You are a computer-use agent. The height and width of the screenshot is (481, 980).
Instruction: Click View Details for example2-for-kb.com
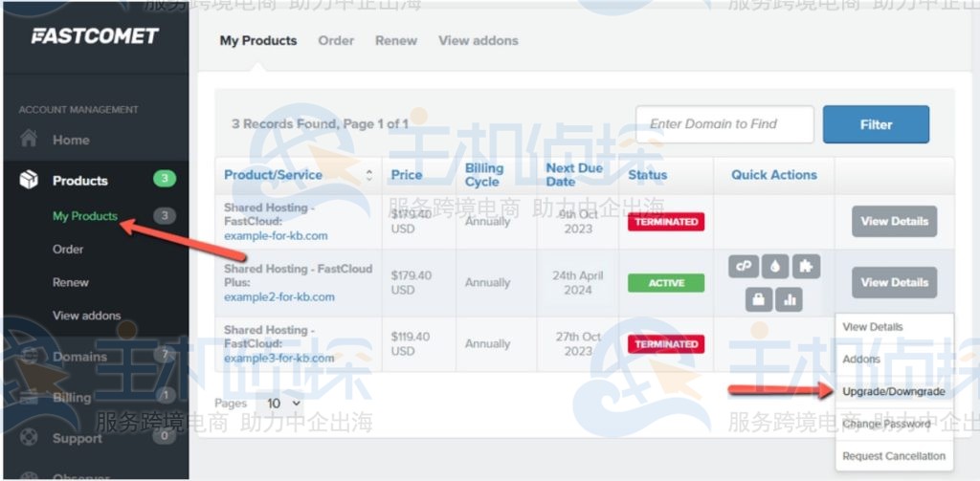[x=895, y=282]
